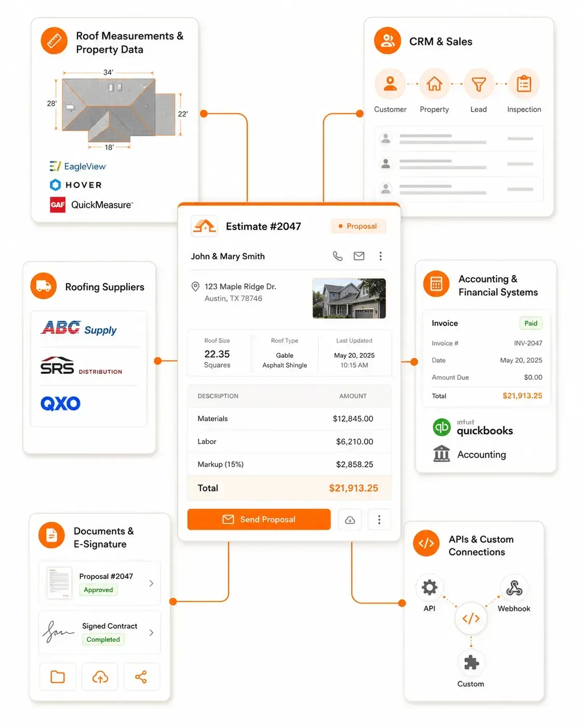This screenshot has width=583, height=728.
Task: Select the ABC Supply supplier
Action: [79, 328]
